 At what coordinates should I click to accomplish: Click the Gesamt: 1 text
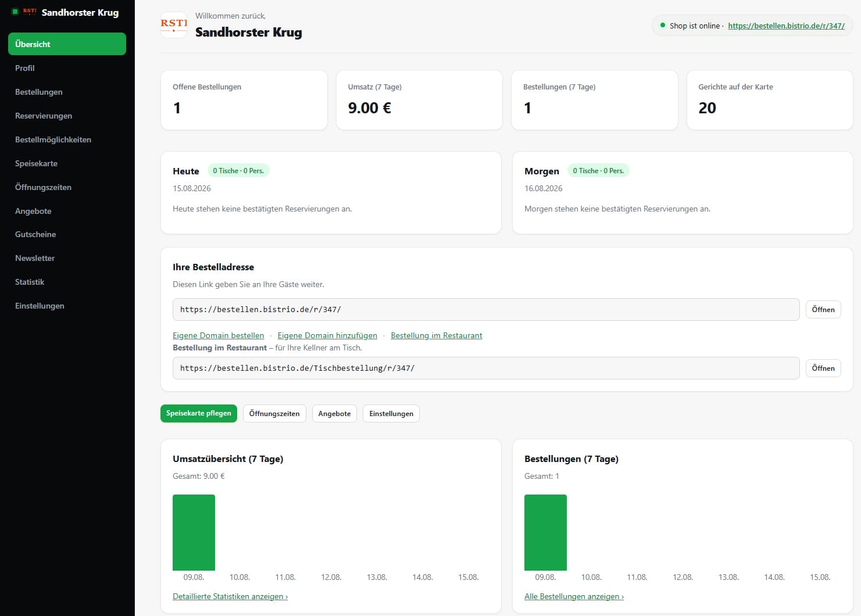(542, 476)
